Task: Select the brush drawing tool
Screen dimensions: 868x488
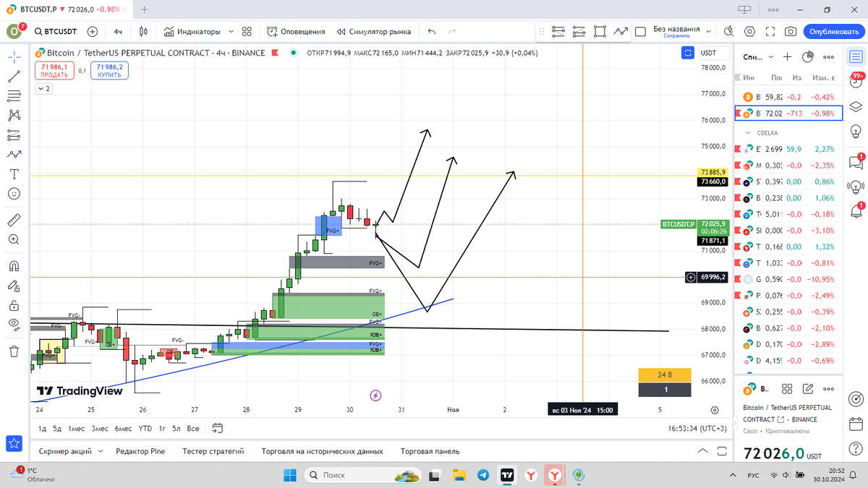Action: click(x=14, y=155)
